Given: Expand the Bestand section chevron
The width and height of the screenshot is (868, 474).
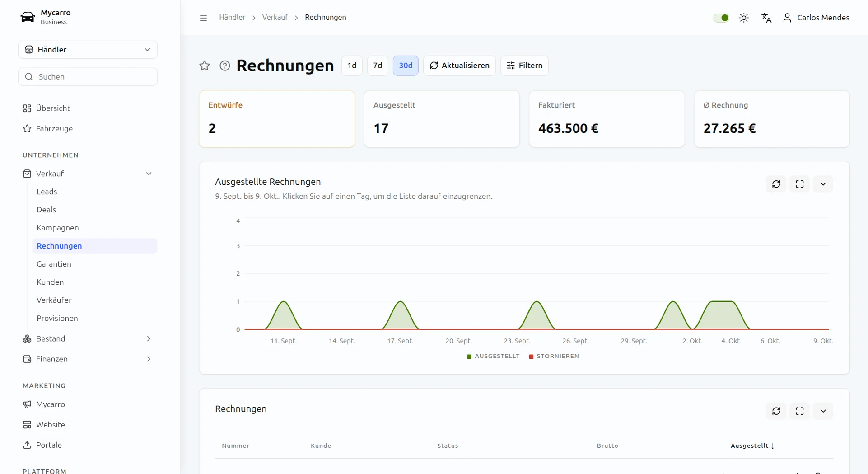Looking at the screenshot, I should [x=149, y=339].
